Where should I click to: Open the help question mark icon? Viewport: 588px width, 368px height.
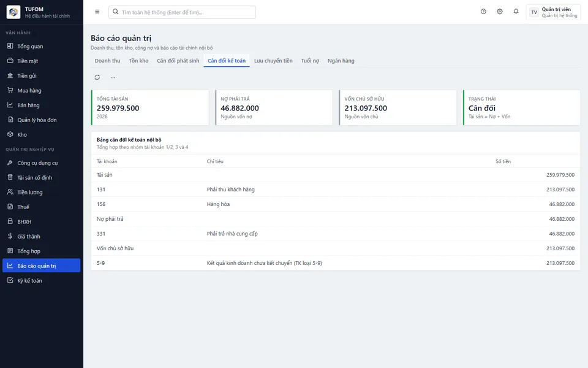pyautogui.click(x=483, y=12)
